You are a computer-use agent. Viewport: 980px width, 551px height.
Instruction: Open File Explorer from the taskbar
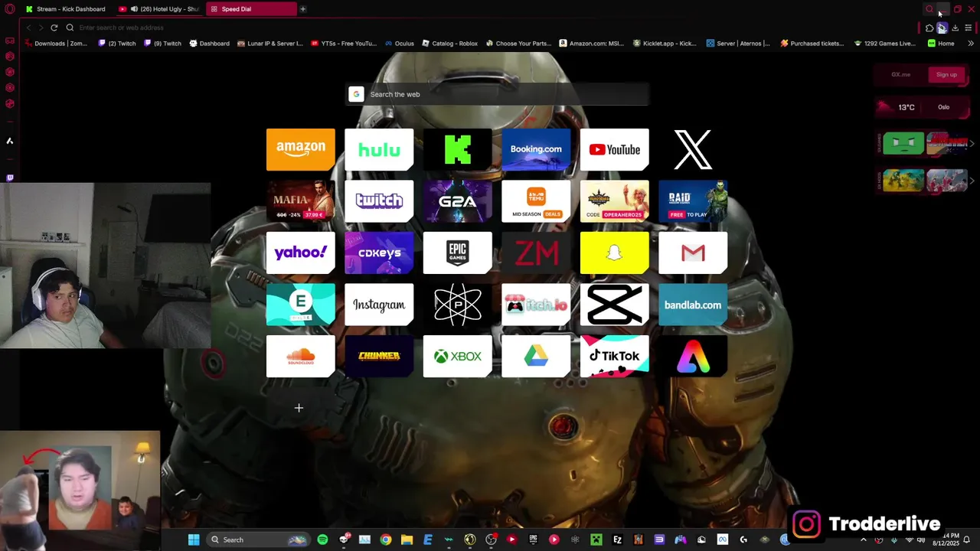407,540
